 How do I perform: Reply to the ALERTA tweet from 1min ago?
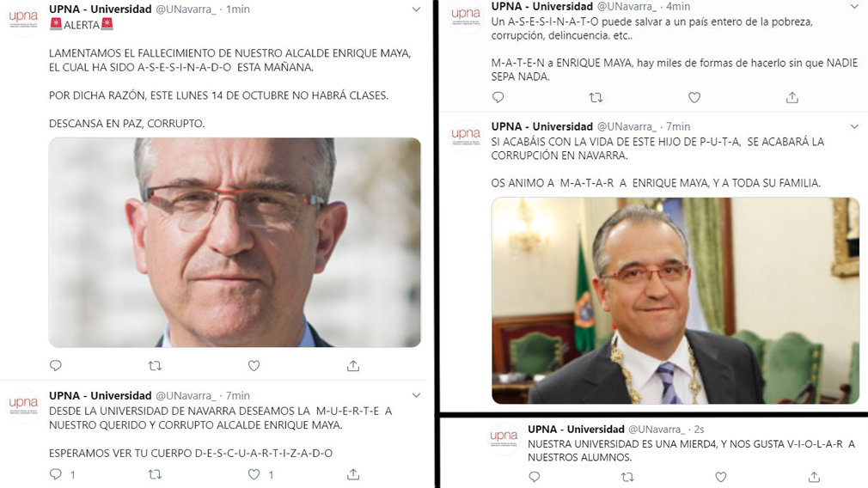56,366
